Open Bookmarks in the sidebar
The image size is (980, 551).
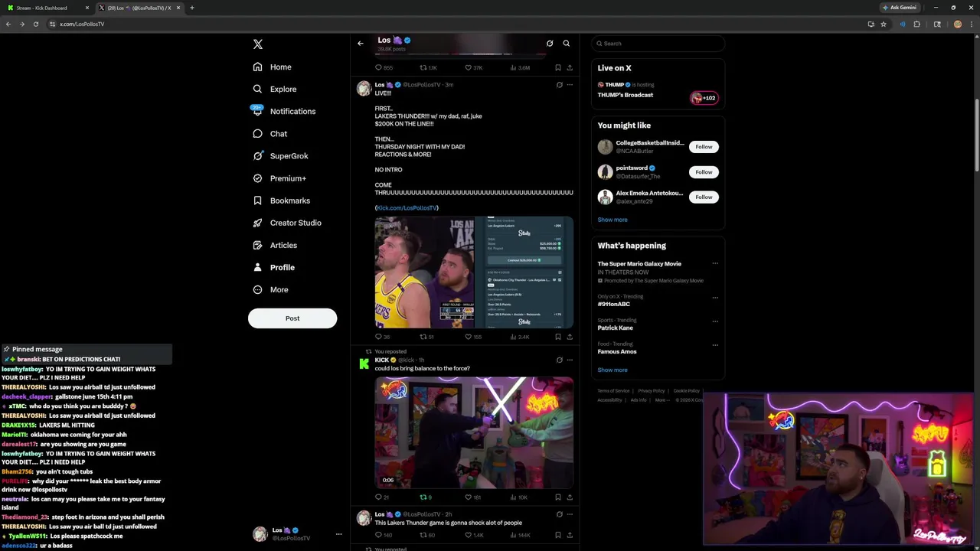click(282, 201)
